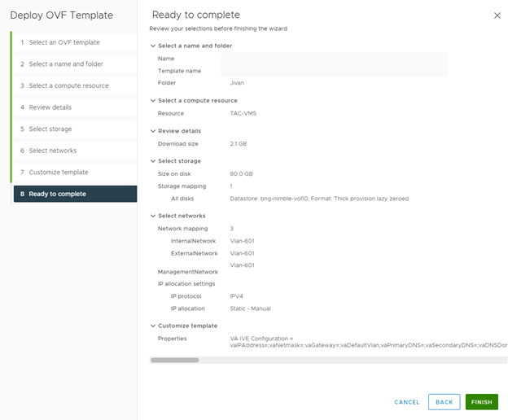Collapse the Select networks section chevron
Screen dimensions: 508x420
(153, 216)
